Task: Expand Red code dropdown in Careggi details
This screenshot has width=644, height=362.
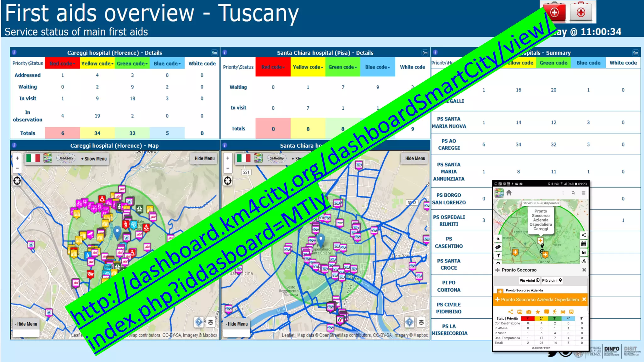Action: [62, 63]
